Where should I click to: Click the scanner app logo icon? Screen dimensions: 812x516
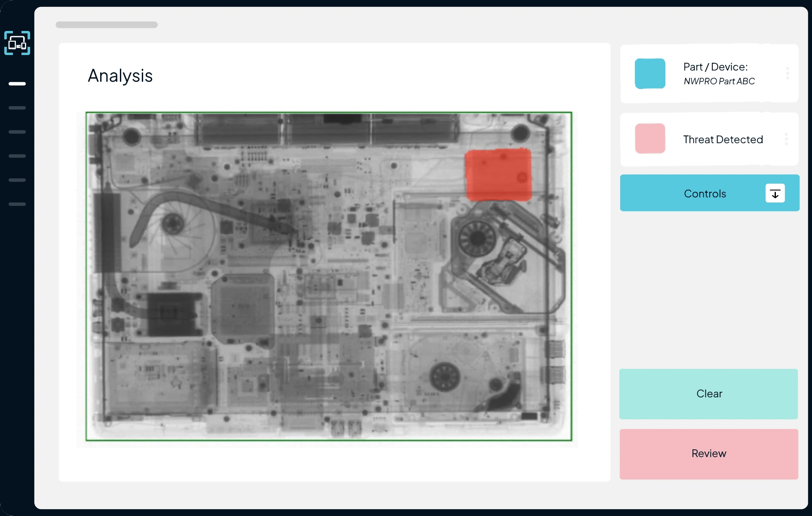pos(17,43)
